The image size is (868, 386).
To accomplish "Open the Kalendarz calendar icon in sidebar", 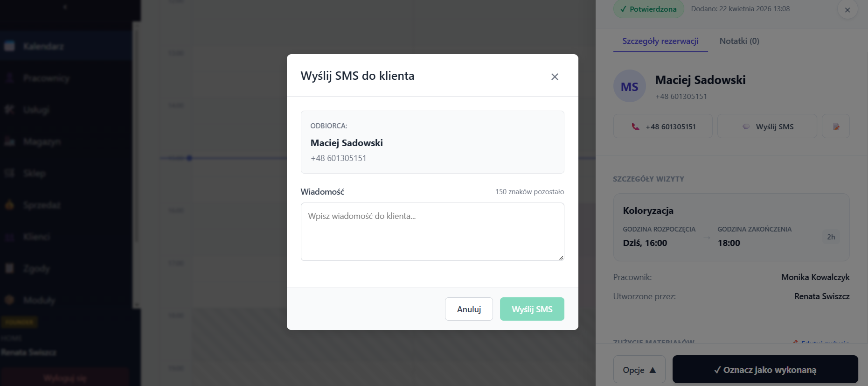I will (x=10, y=46).
